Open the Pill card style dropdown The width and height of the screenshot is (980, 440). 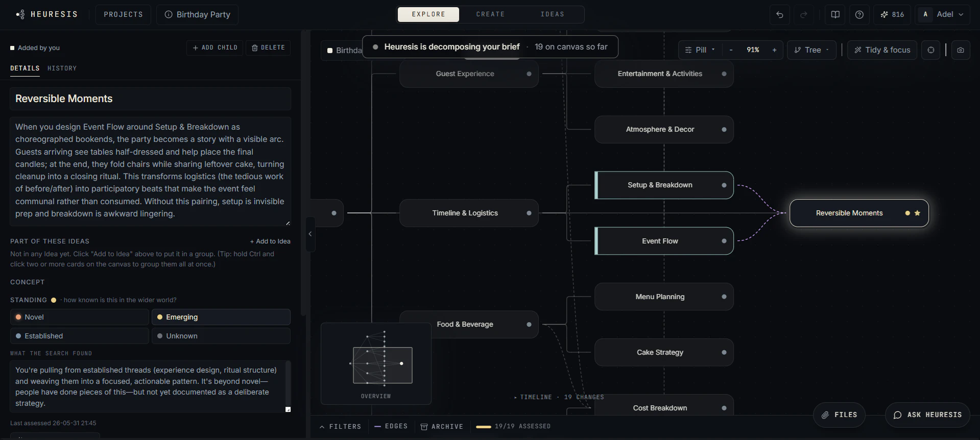tap(700, 50)
